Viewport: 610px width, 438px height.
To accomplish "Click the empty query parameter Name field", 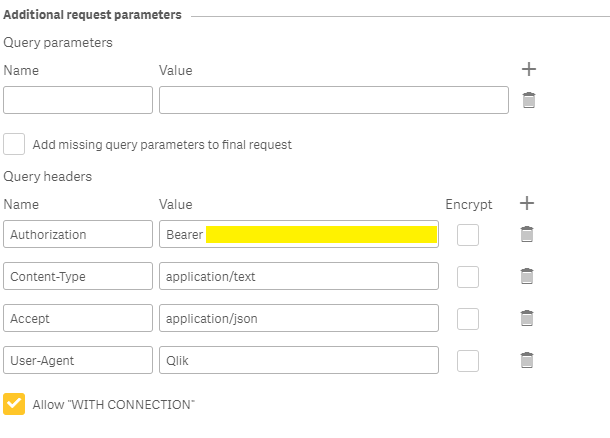I will coord(78,100).
